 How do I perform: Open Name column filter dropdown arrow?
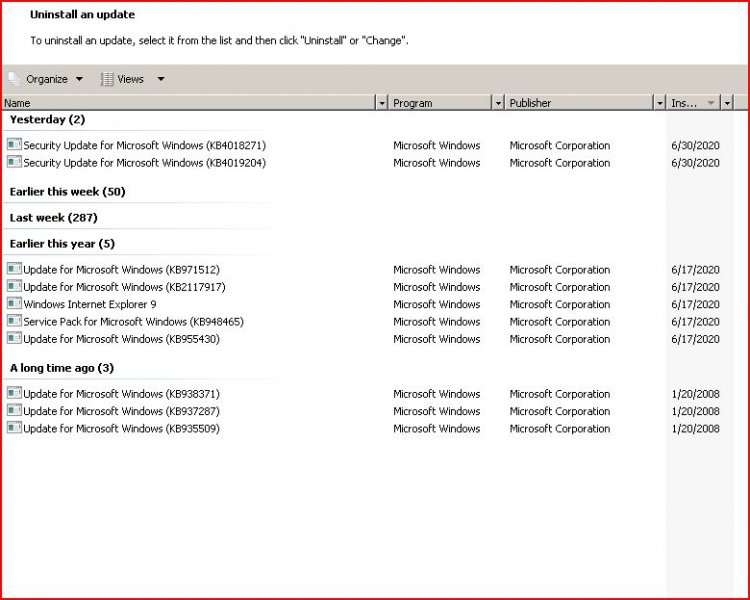[x=381, y=103]
